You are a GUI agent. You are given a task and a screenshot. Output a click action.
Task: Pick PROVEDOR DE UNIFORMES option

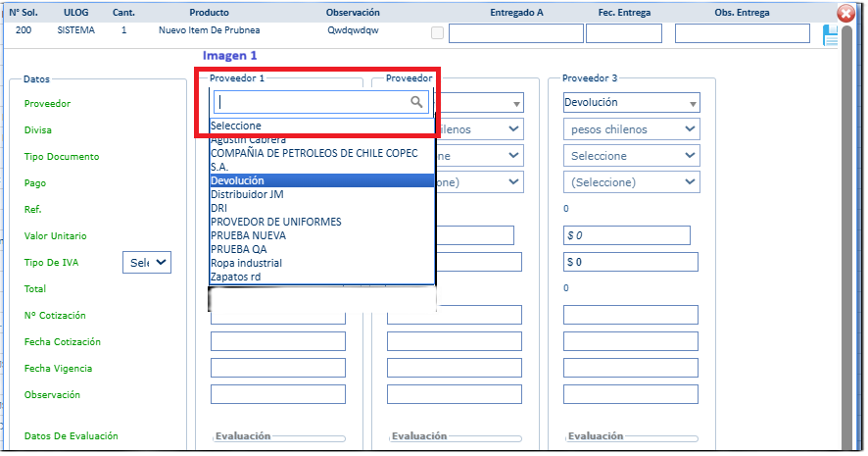(x=321, y=222)
